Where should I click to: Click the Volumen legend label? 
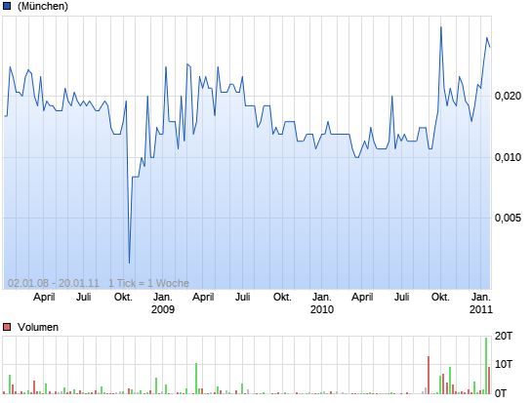click(38, 327)
